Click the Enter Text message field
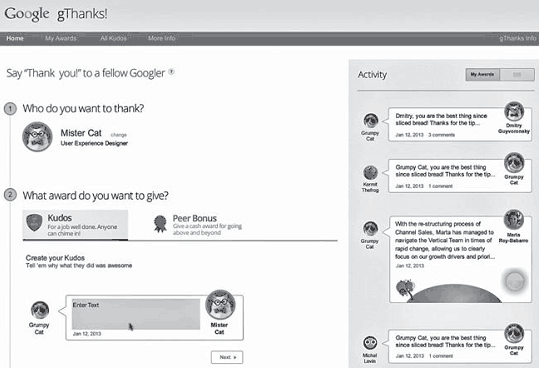The height and width of the screenshot is (368, 539). [x=136, y=314]
